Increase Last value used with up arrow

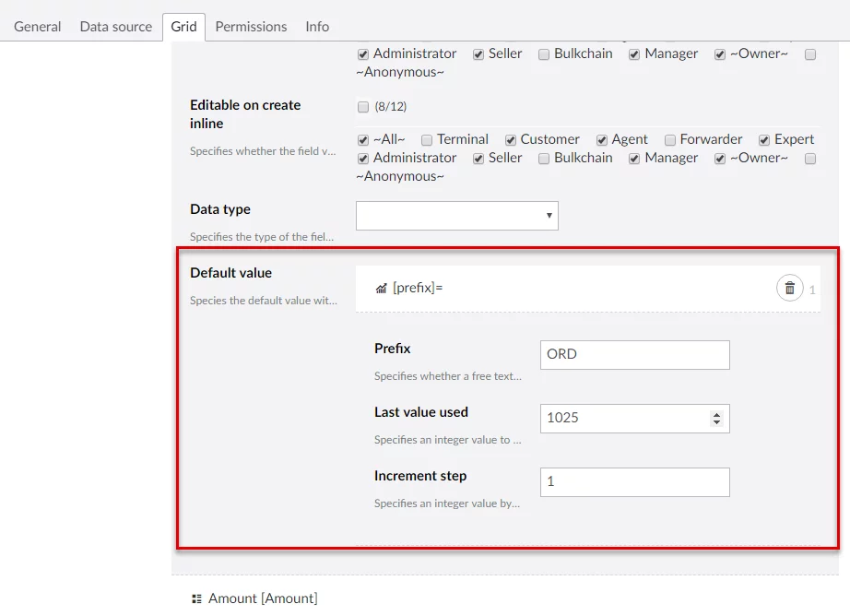(x=716, y=414)
